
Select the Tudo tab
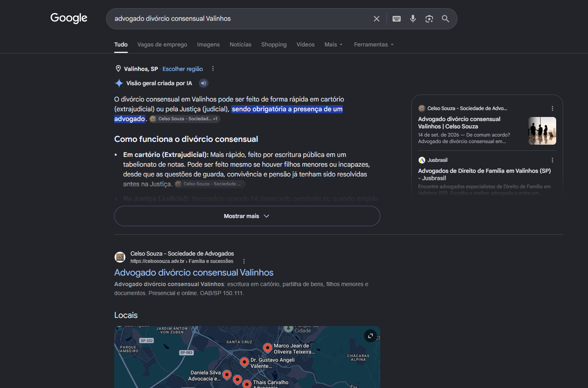121,44
